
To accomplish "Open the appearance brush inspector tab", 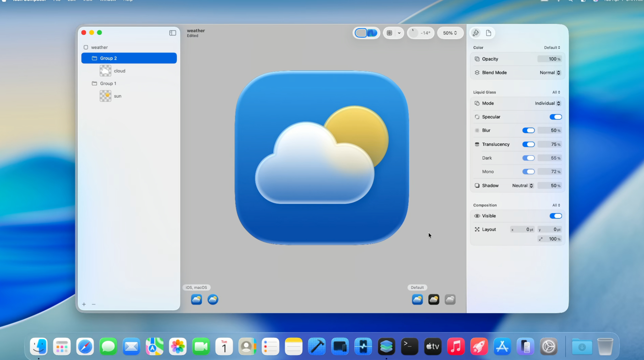I will [476, 33].
